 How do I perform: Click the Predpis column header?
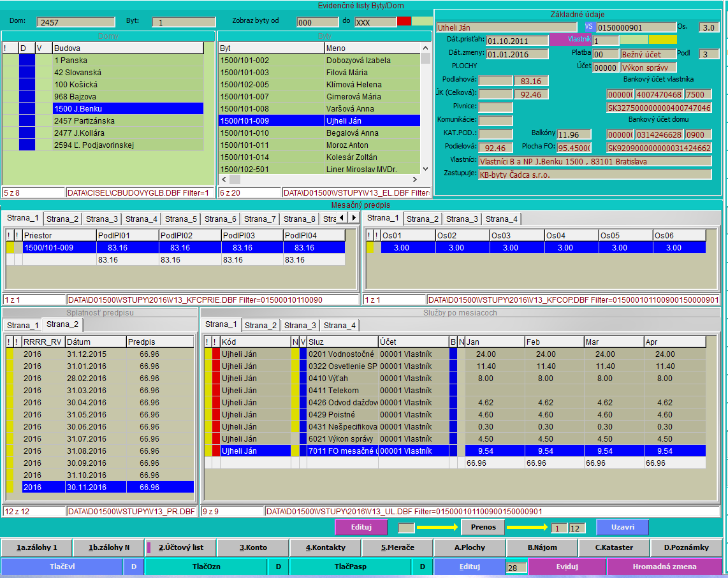pyautogui.click(x=160, y=342)
